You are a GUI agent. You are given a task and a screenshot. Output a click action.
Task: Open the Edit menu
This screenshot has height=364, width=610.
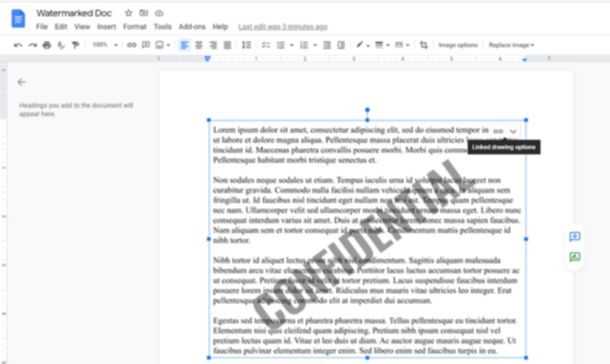tap(61, 27)
